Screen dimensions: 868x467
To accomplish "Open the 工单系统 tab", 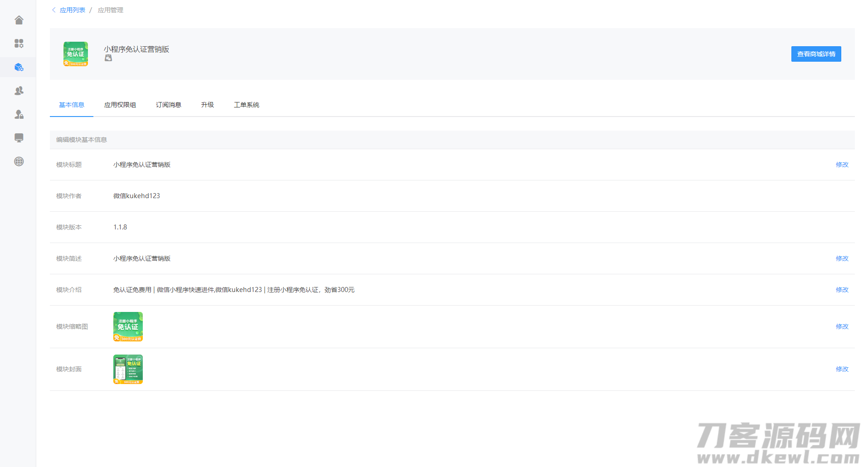I will (x=247, y=105).
